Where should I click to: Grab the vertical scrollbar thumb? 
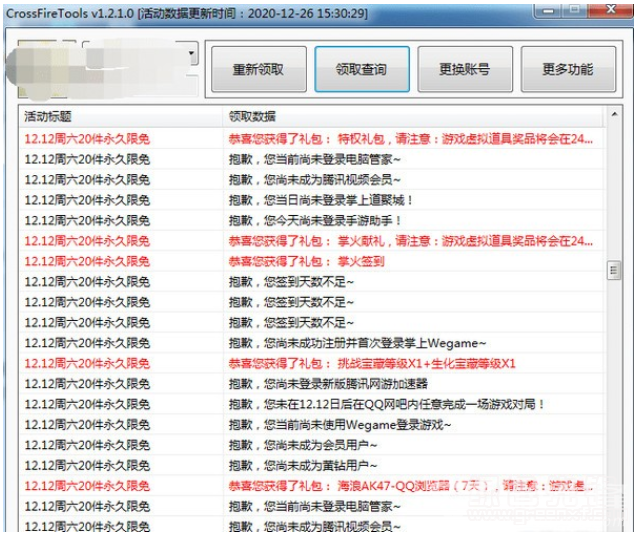coord(614,271)
